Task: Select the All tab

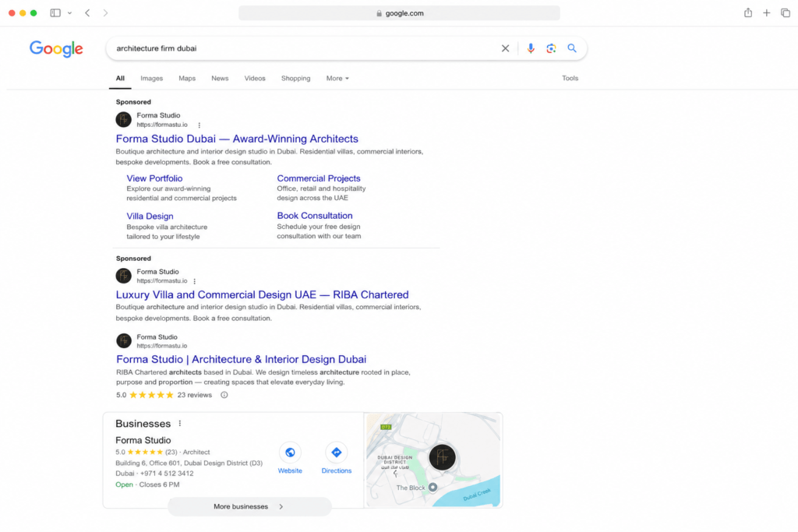Action: [120, 79]
